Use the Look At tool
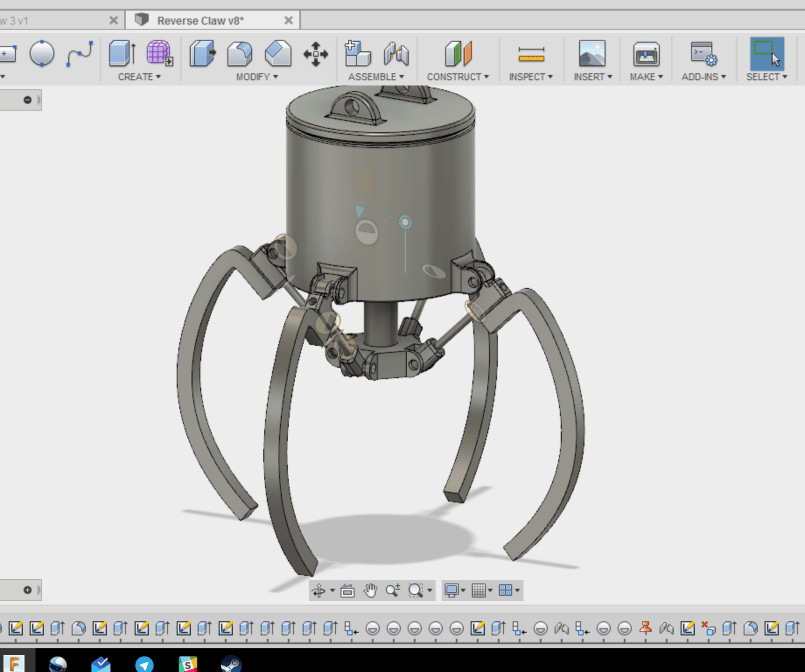Viewport: 805px width, 672px height. point(346,590)
